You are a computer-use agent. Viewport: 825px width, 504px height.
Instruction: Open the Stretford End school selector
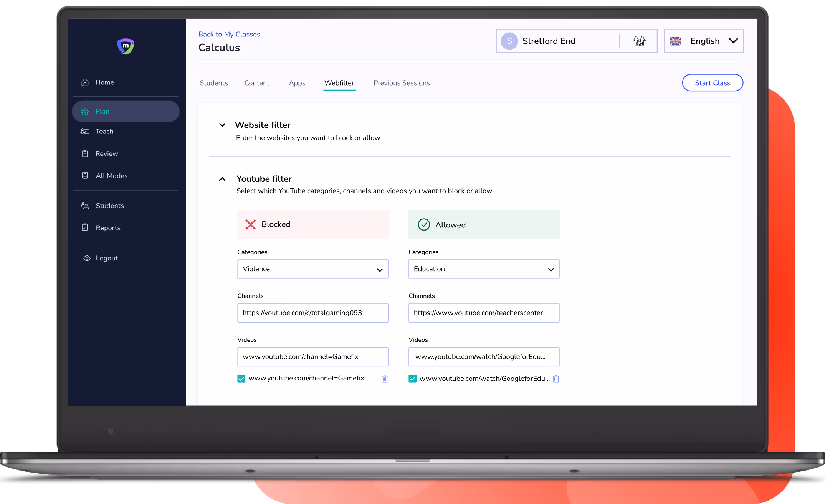(x=576, y=41)
